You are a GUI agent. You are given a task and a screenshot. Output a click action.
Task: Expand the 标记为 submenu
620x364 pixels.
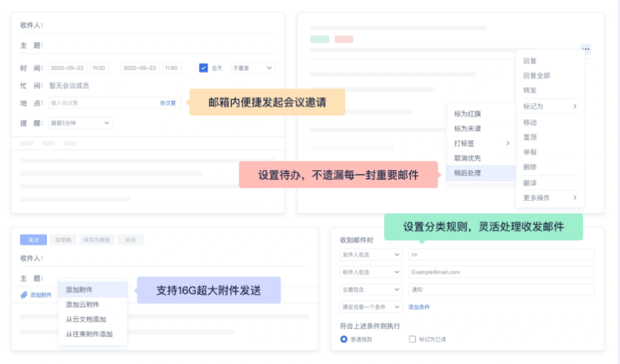(x=549, y=106)
